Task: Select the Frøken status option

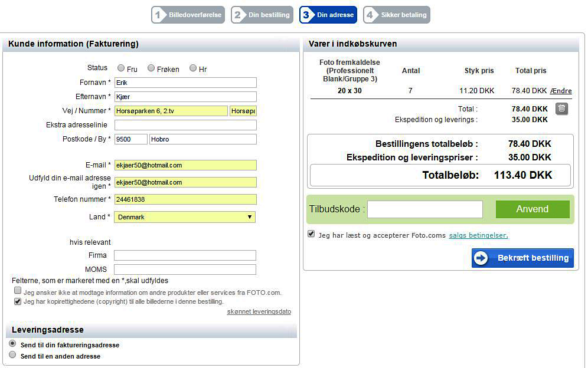Action: (151, 68)
